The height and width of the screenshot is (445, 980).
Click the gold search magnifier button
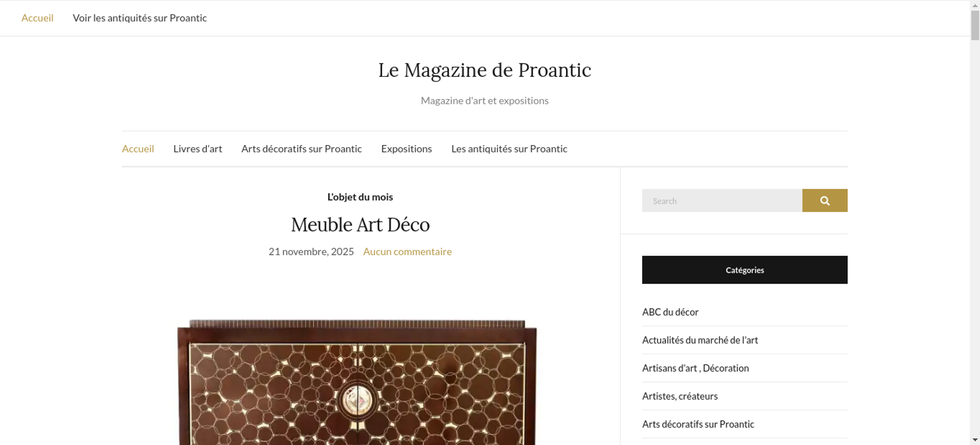(825, 200)
